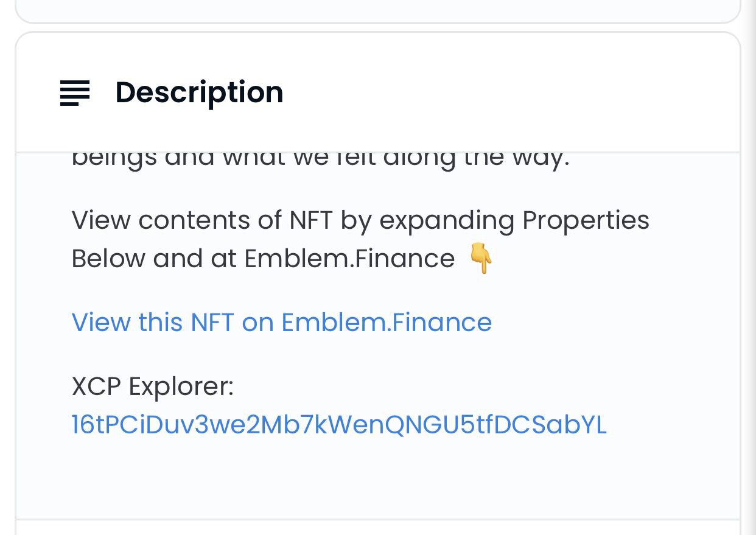The width and height of the screenshot is (756, 535).
Task: Click the 'Description' title text
Action: [199, 93]
